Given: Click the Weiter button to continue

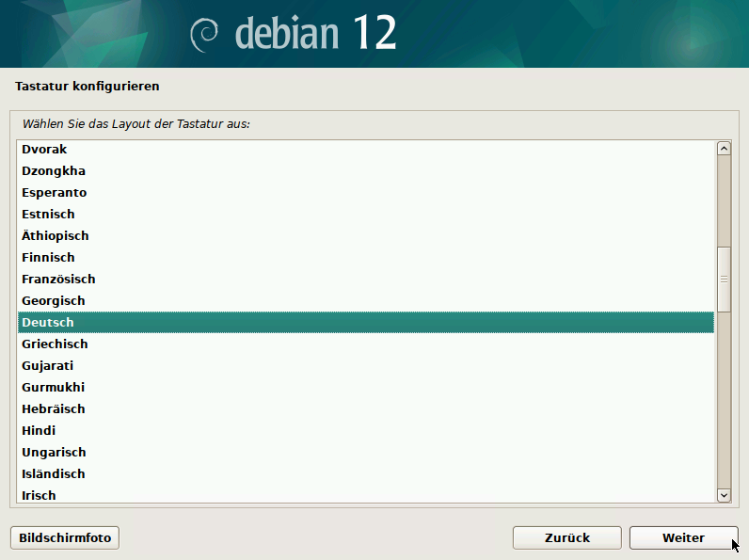Looking at the screenshot, I should click(683, 537).
